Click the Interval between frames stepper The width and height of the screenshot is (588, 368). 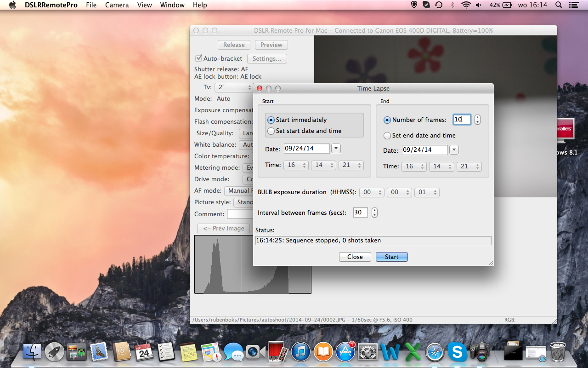pos(375,213)
